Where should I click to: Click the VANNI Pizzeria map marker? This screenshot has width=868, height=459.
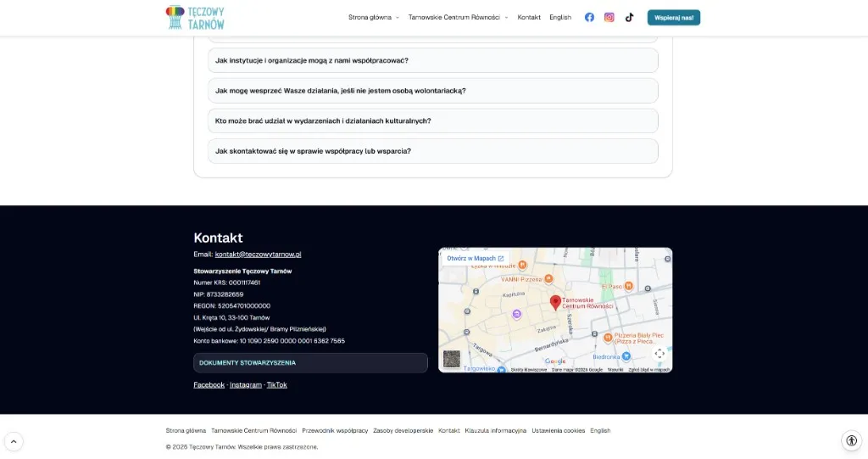tap(548, 279)
